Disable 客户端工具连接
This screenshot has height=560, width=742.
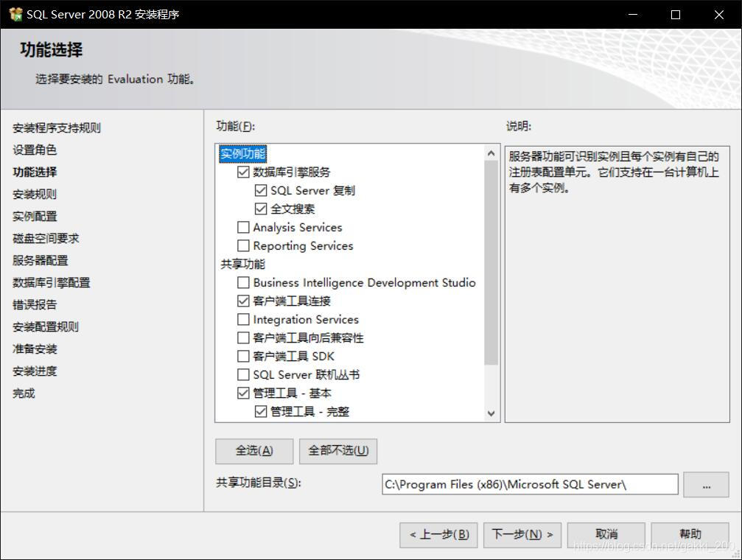[243, 301]
